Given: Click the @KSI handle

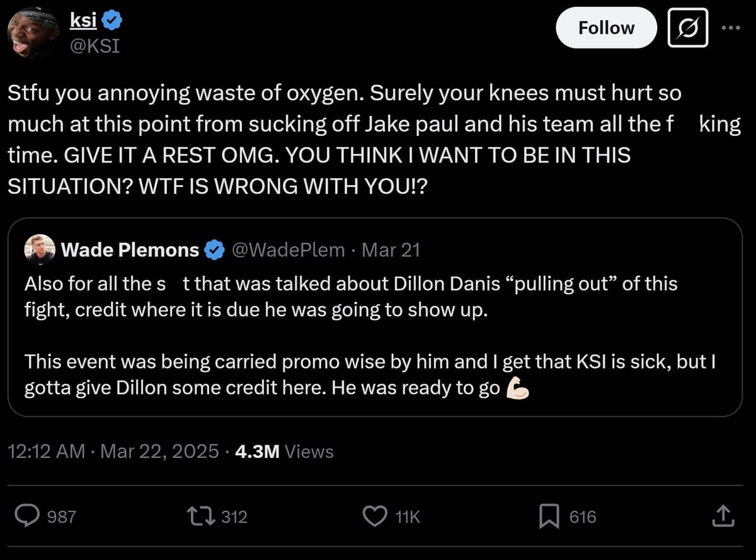Looking at the screenshot, I should tap(96, 45).
